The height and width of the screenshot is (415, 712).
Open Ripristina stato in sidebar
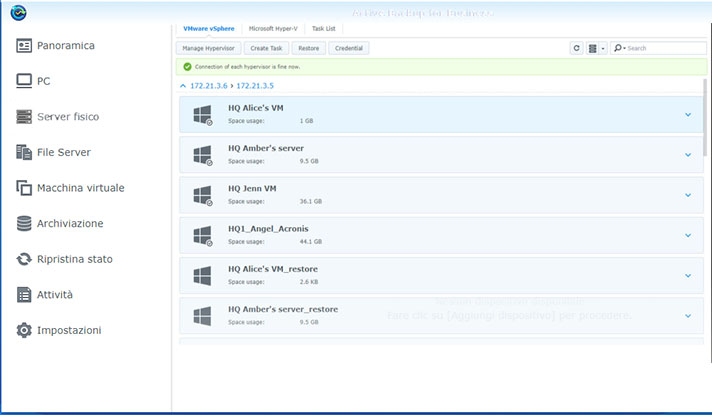point(74,259)
